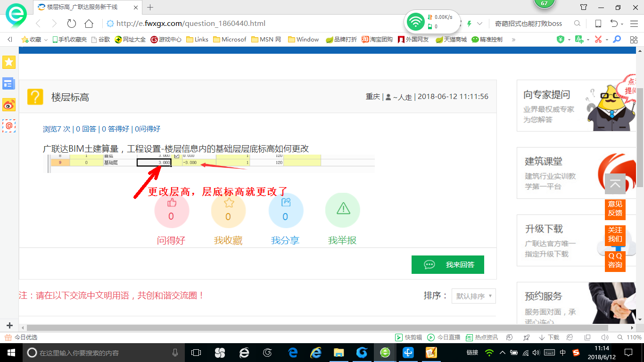This screenshot has width=644, height=362.
Task: Open favorites star in left sidebar
Action: [x=9, y=62]
